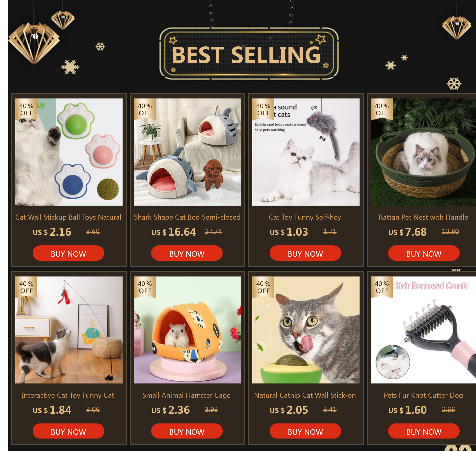This screenshot has width=476, height=451.
Task: Click the Cat Toy Funny Self-hey title link
Action: (x=305, y=217)
